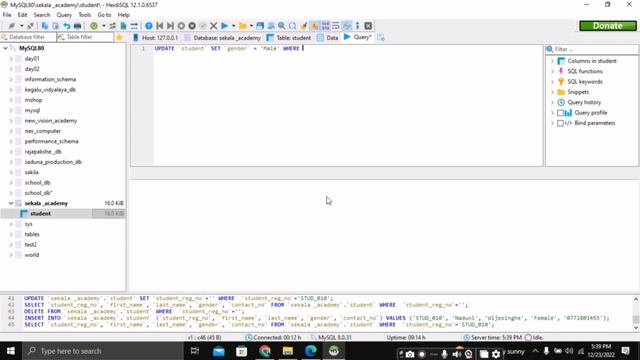Expand the Query history helper node
This screenshot has width=640, height=360.
[x=552, y=102]
